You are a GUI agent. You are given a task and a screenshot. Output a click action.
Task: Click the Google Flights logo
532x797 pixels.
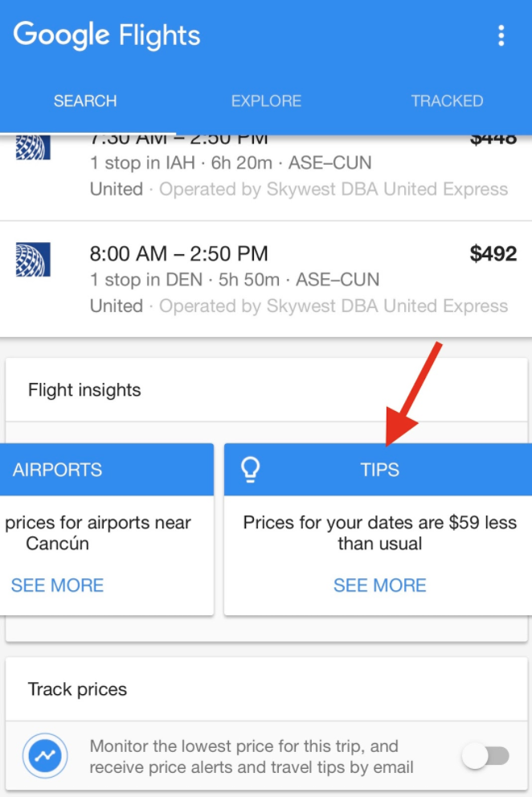click(x=107, y=35)
